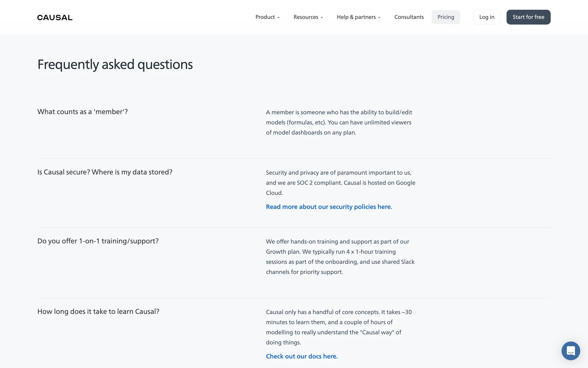Click the Start for free button
This screenshot has width=588, height=368.
tap(528, 17)
